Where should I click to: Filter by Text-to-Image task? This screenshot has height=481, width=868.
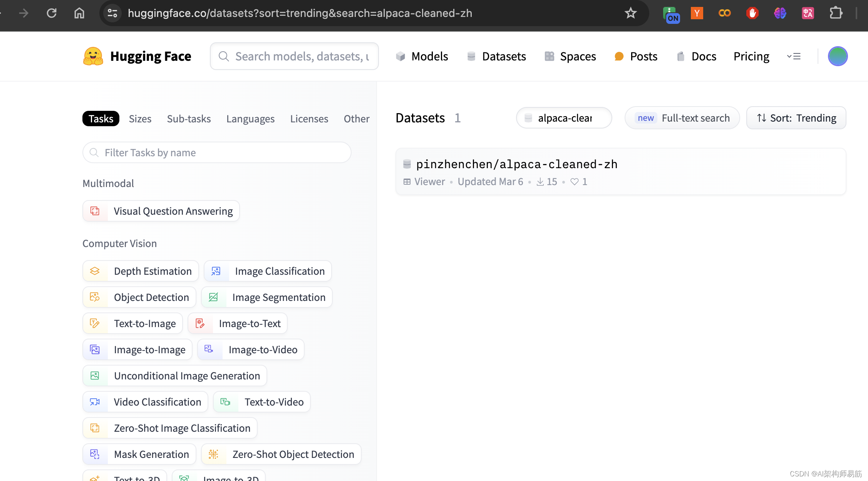[x=132, y=323]
